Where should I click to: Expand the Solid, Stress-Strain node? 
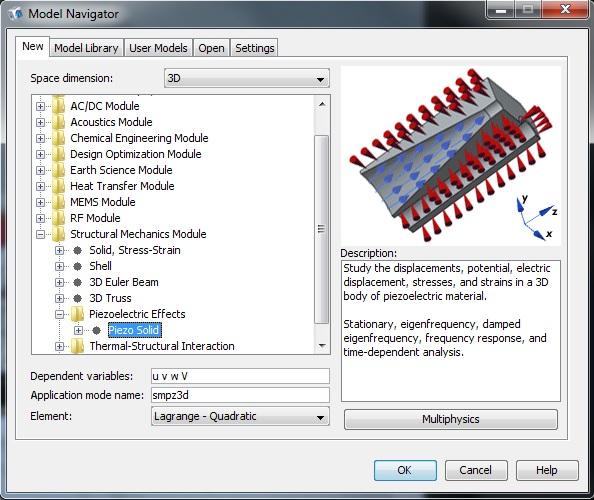click(x=59, y=250)
